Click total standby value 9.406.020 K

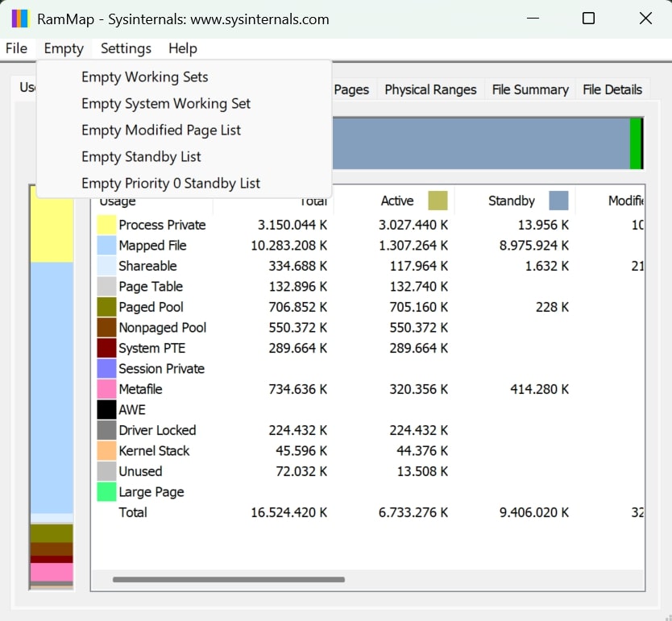pyautogui.click(x=534, y=512)
